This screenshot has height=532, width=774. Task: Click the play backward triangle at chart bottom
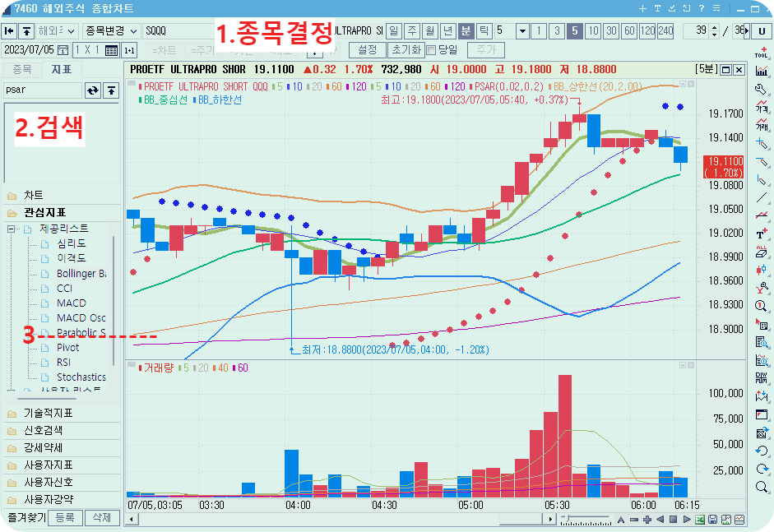pos(660,519)
